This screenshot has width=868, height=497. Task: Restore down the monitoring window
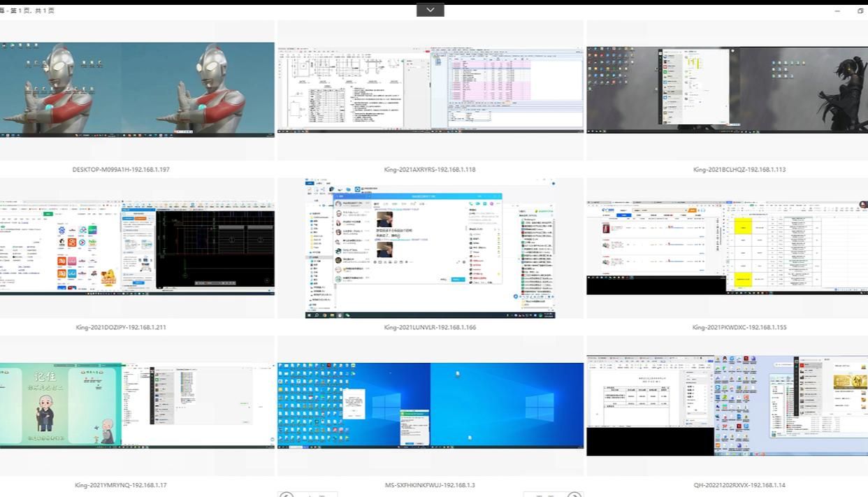(x=860, y=11)
